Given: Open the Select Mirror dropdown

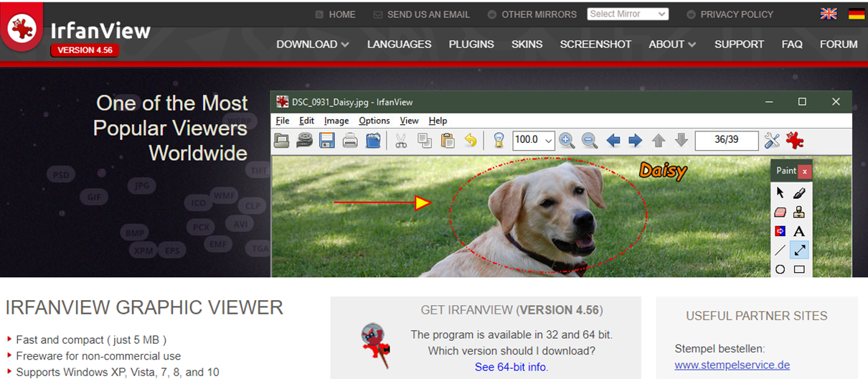Looking at the screenshot, I should pos(628,14).
